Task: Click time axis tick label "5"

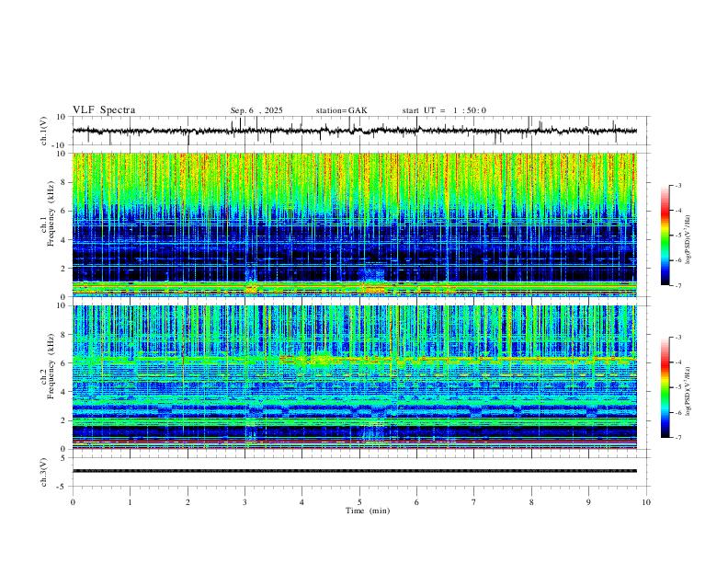Action: point(359,502)
